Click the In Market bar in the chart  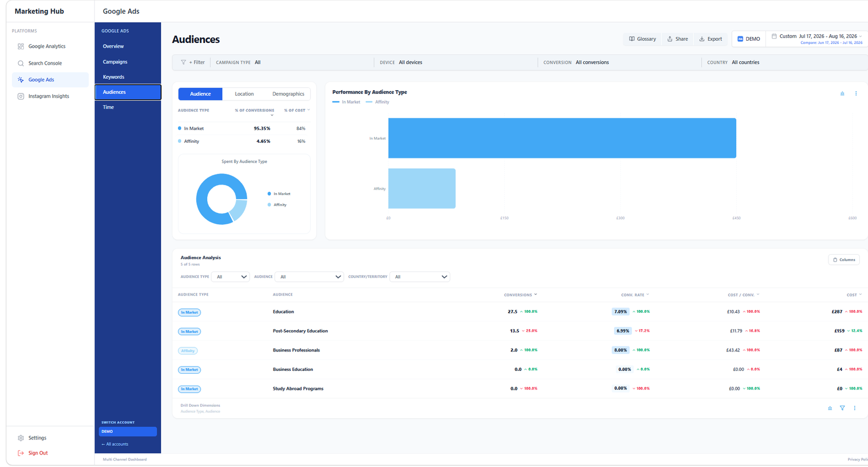pyautogui.click(x=562, y=138)
